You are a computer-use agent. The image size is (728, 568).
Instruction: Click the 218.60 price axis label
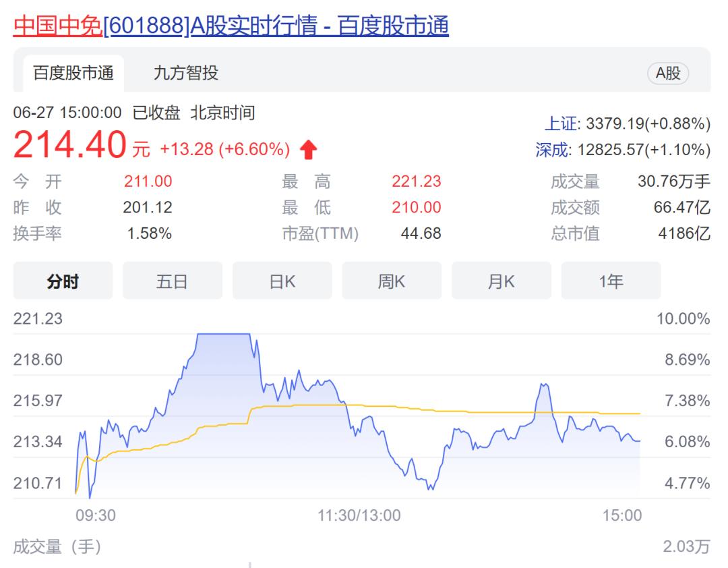point(38,360)
